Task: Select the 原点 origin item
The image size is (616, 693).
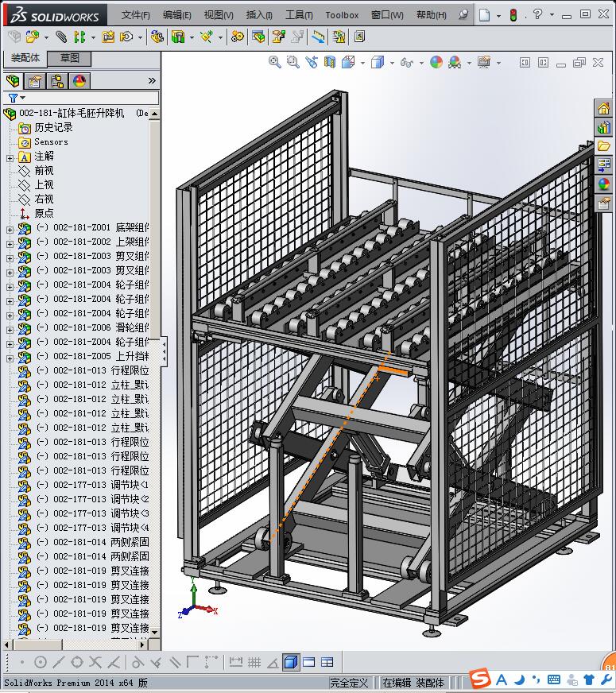Action: click(x=44, y=214)
